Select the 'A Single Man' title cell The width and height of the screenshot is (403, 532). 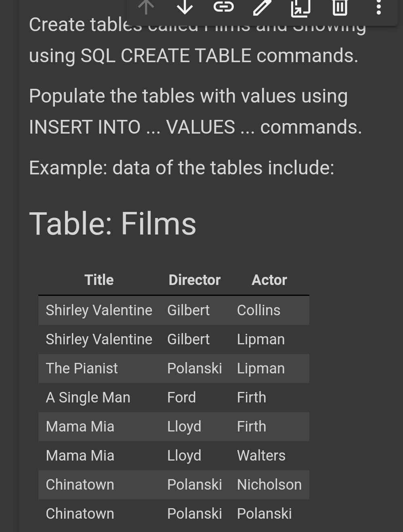(x=88, y=398)
